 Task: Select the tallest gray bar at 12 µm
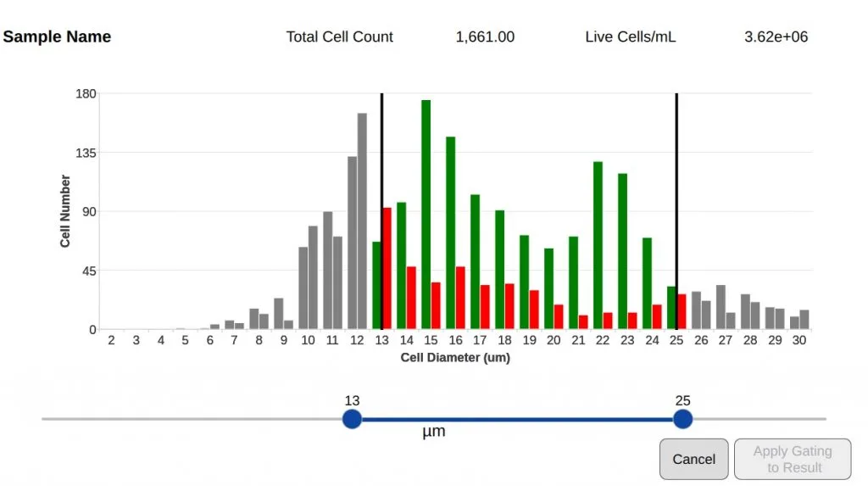362,221
